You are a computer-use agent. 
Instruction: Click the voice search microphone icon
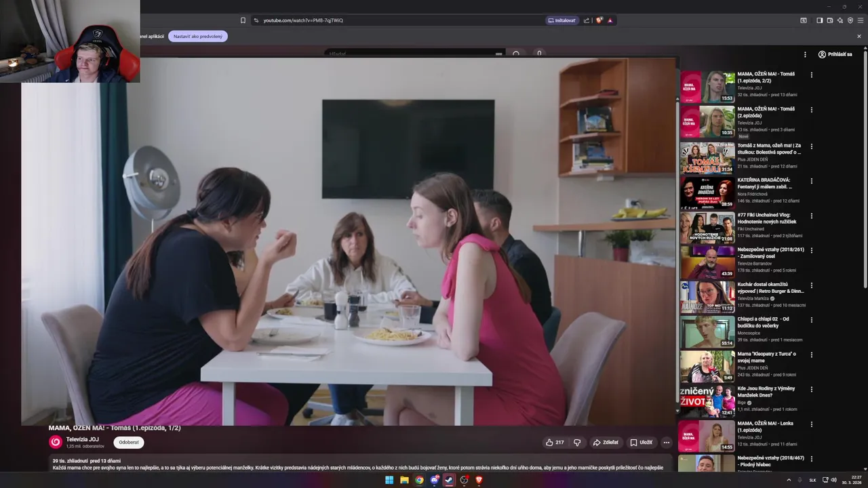(x=539, y=54)
